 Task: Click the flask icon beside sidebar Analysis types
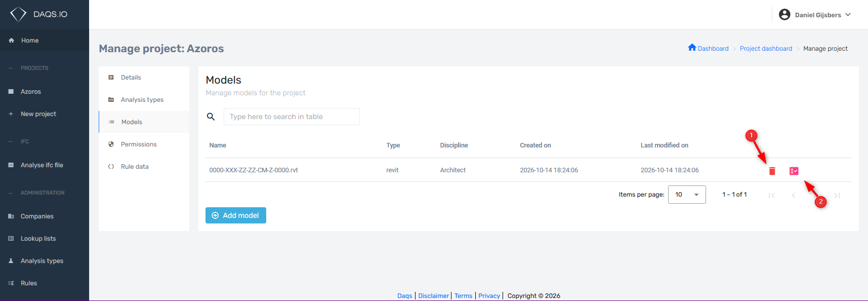11,261
